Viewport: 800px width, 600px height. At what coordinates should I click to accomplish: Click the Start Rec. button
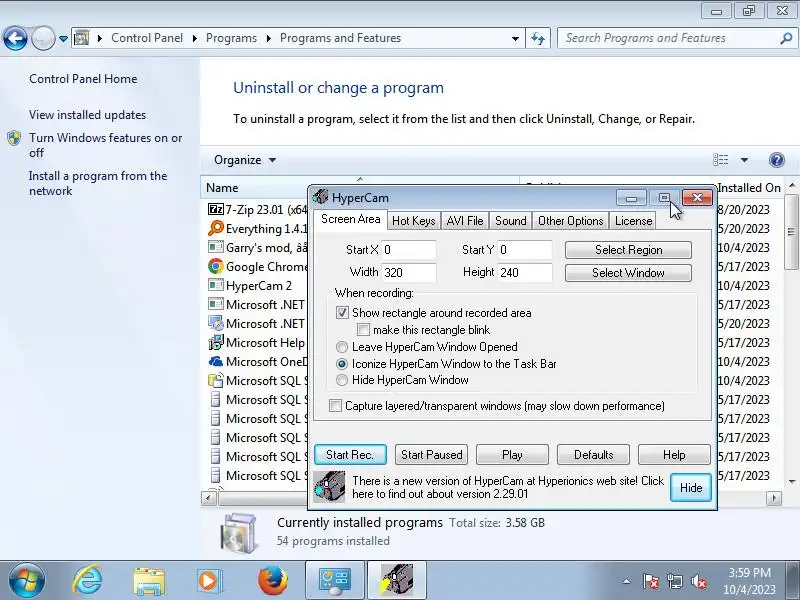pyautogui.click(x=350, y=455)
